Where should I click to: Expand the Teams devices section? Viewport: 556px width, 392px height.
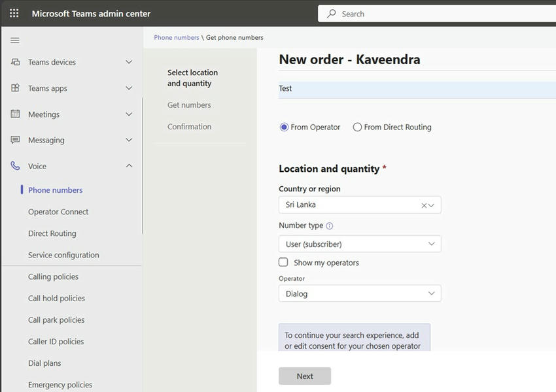129,62
